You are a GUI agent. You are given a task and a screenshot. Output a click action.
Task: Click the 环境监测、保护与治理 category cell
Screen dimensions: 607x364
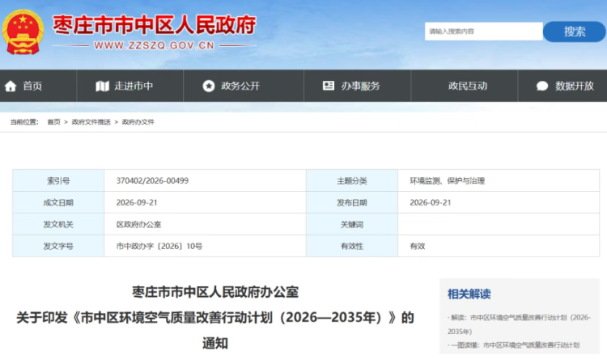[499, 180]
